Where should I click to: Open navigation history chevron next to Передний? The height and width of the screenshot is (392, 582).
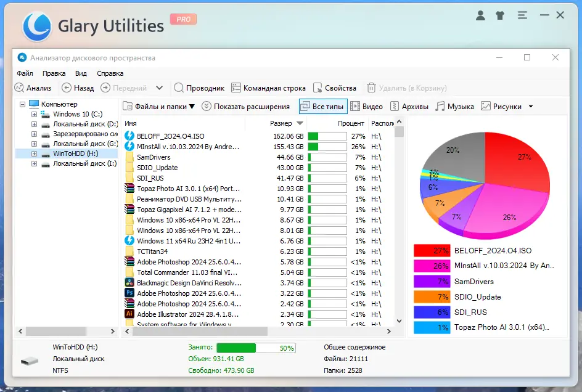click(160, 88)
